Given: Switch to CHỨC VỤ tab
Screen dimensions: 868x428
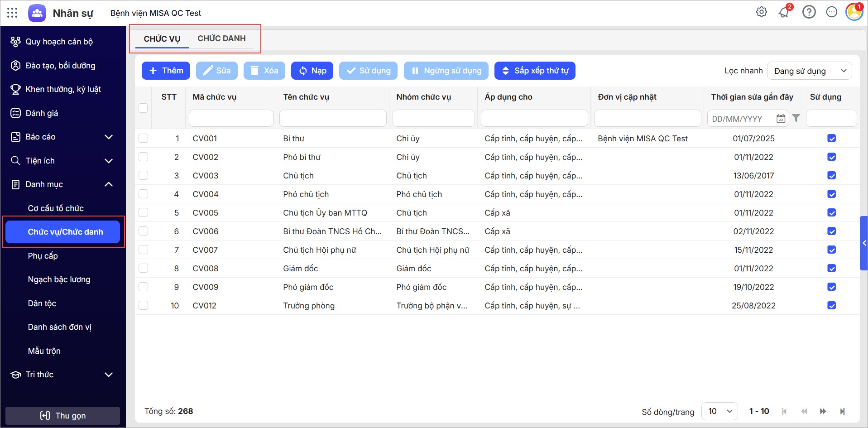Looking at the screenshot, I should 162,39.
